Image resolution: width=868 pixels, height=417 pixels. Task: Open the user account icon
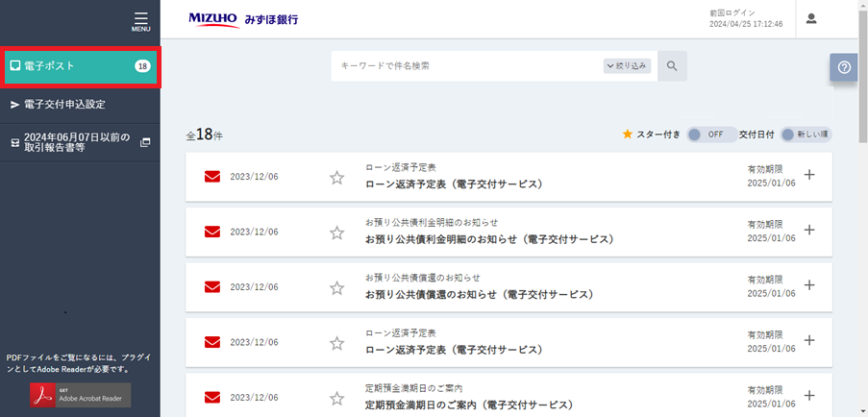point(811,19)
